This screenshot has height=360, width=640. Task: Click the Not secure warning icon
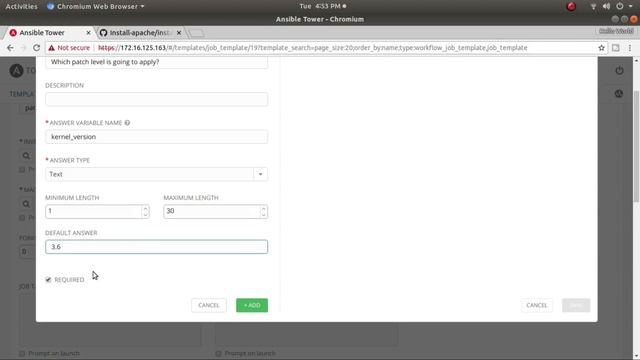point(51,48)
